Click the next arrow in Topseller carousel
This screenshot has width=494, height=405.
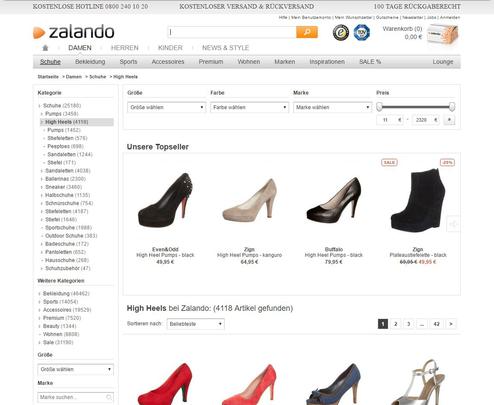(x=453, y=224)
